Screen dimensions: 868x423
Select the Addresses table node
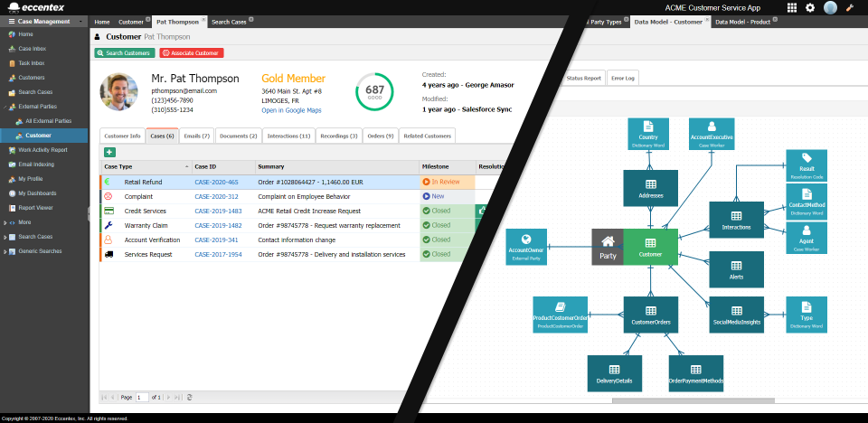tap(650, 189)
